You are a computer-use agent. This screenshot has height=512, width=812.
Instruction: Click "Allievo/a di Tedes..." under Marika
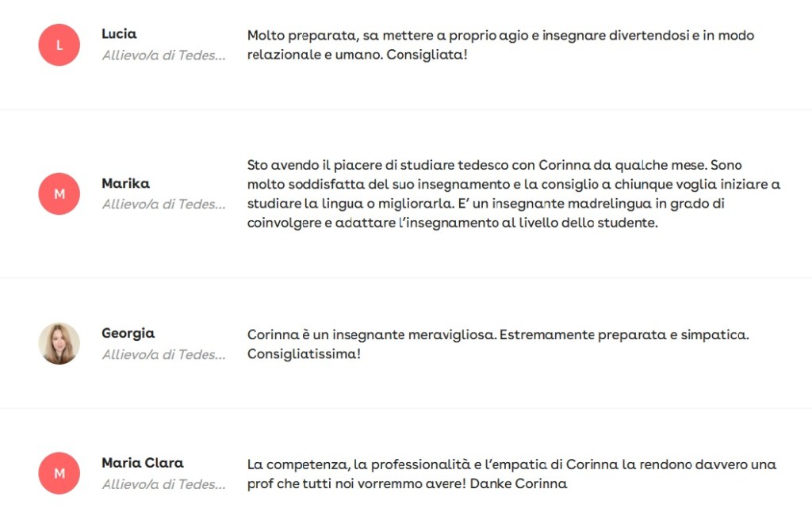(163, 204)
